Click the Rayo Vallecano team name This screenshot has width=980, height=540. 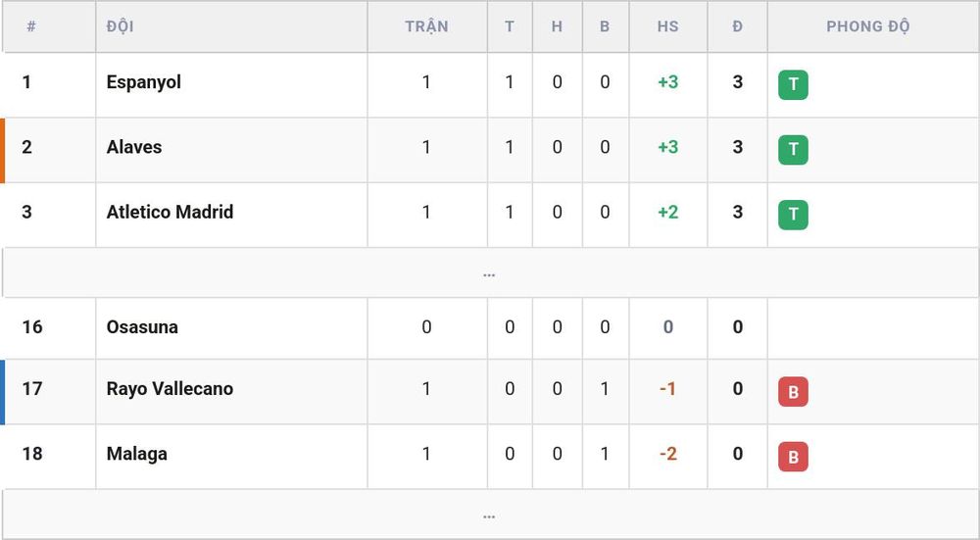[x=170, y=389]
